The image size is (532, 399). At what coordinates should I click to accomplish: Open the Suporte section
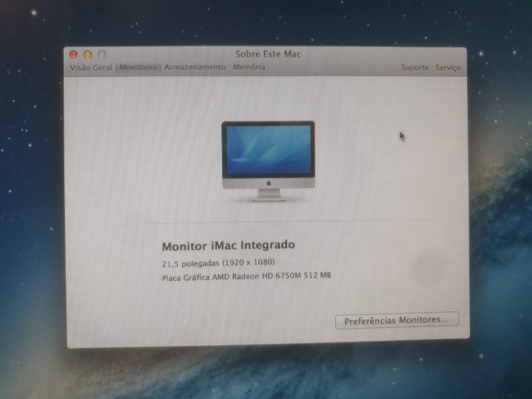pyautogui.click(x=415, y=68)
